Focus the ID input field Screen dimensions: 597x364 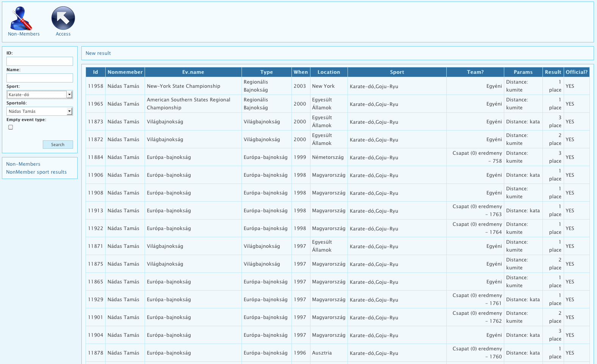tap(40, 61)
